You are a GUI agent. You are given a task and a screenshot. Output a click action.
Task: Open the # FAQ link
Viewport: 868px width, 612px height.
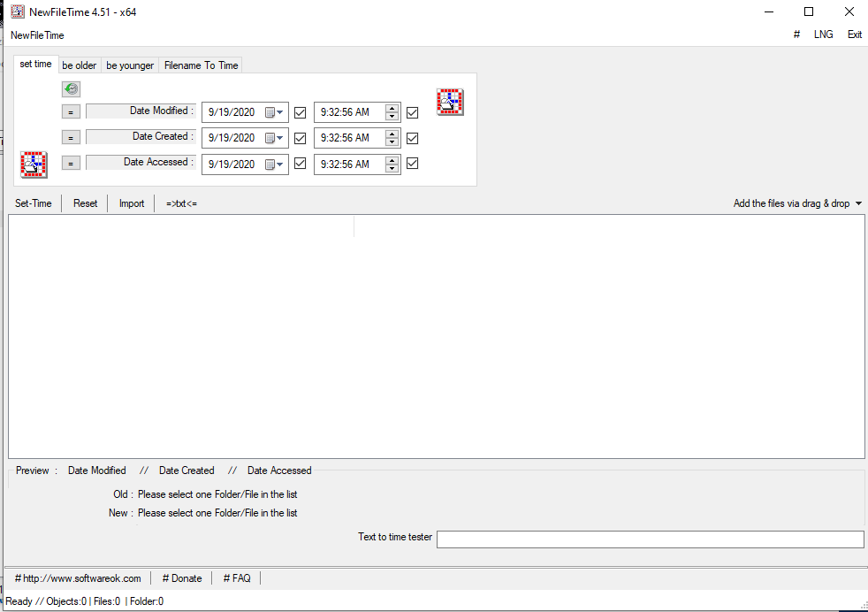pos(237,578)
